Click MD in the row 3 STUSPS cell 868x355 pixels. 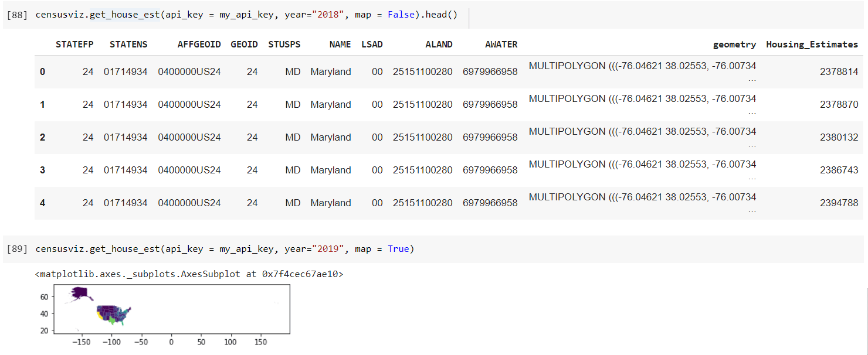(293, 170)
